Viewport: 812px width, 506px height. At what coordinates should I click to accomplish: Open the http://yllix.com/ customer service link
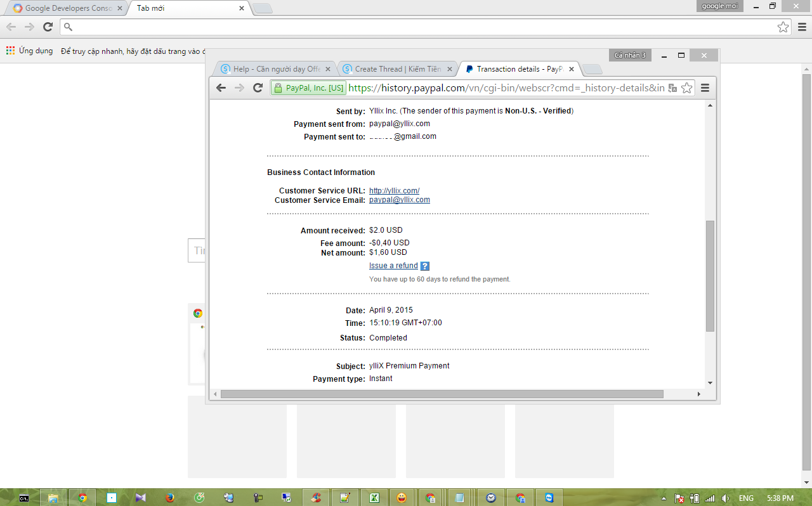tap(394, 191)
